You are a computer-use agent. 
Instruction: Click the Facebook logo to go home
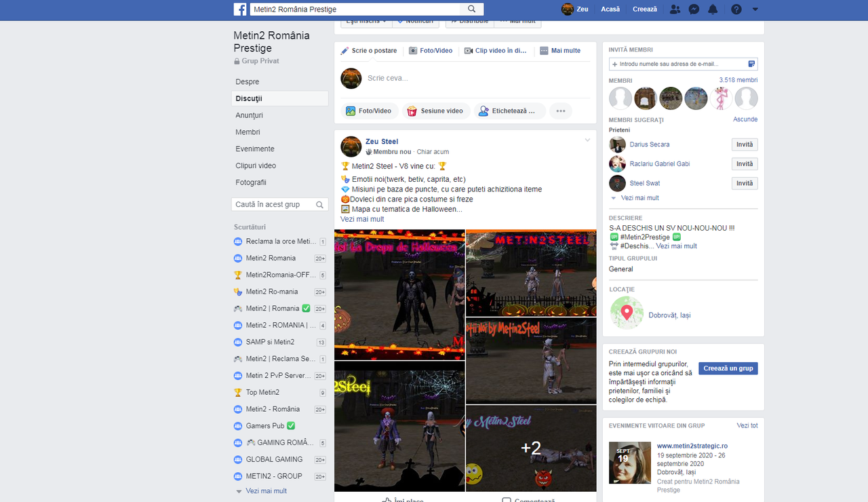click(240, 9)
